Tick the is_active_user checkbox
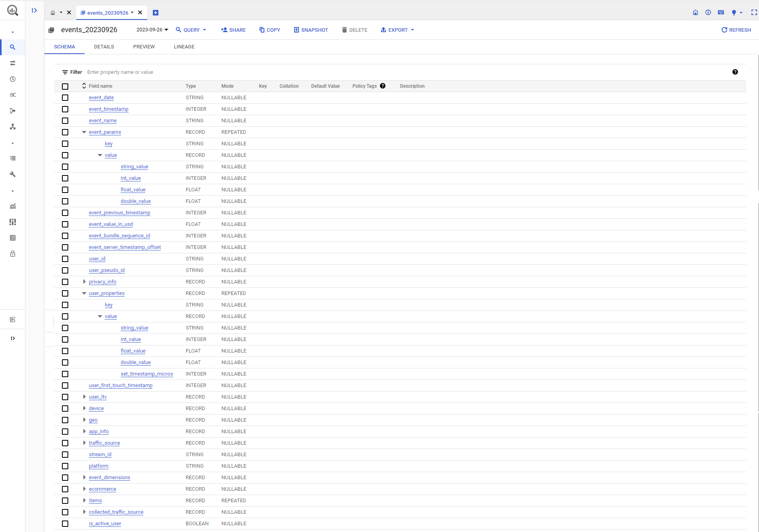 65,524
